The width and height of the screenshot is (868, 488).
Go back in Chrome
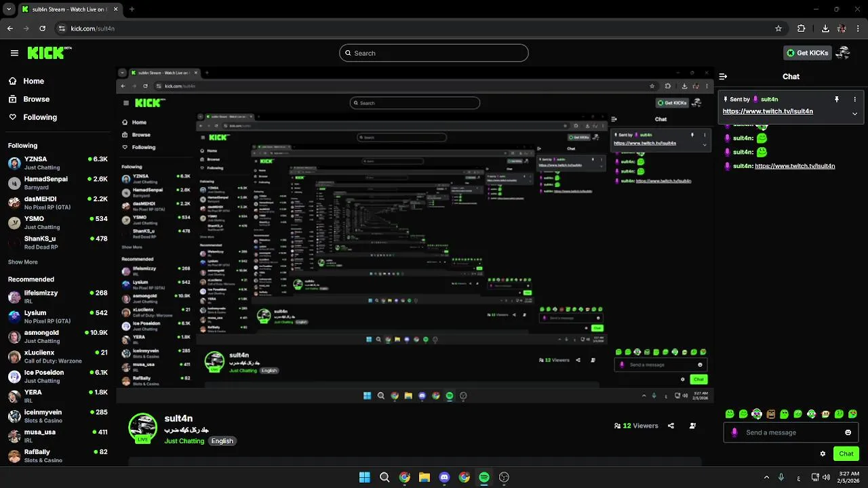coord(10,28)
